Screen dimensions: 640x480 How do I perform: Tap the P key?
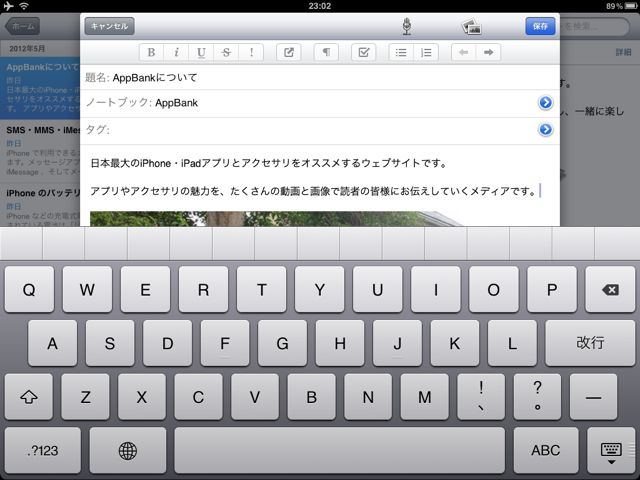(x=551, y=289)
